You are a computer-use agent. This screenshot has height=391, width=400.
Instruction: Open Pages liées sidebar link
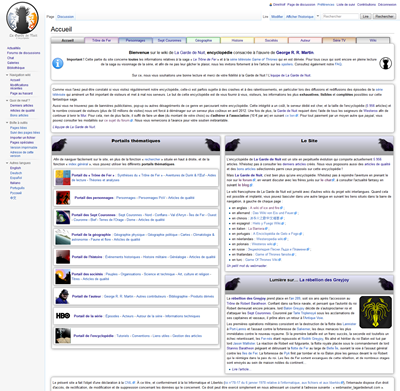tap(18, 128)
